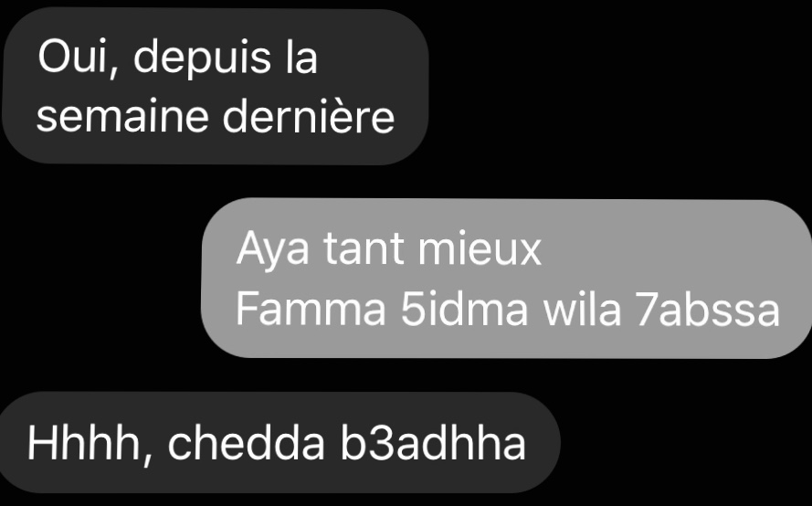Click the word "wila" in gray bubble
This screenshot has height=506, width=812.
point(582,310)
